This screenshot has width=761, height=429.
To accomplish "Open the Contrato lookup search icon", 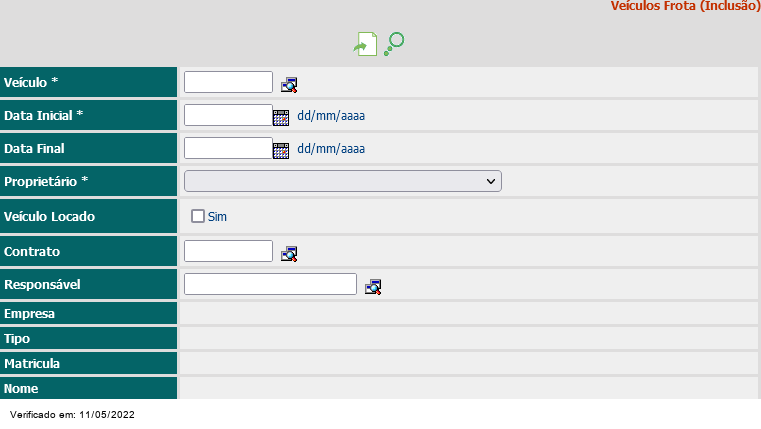I will point(289,254).
